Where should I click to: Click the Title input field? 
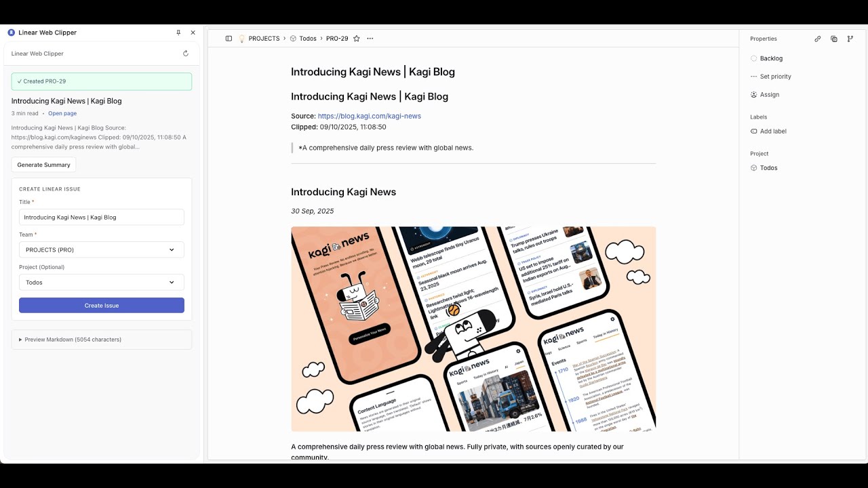[102, 218]
